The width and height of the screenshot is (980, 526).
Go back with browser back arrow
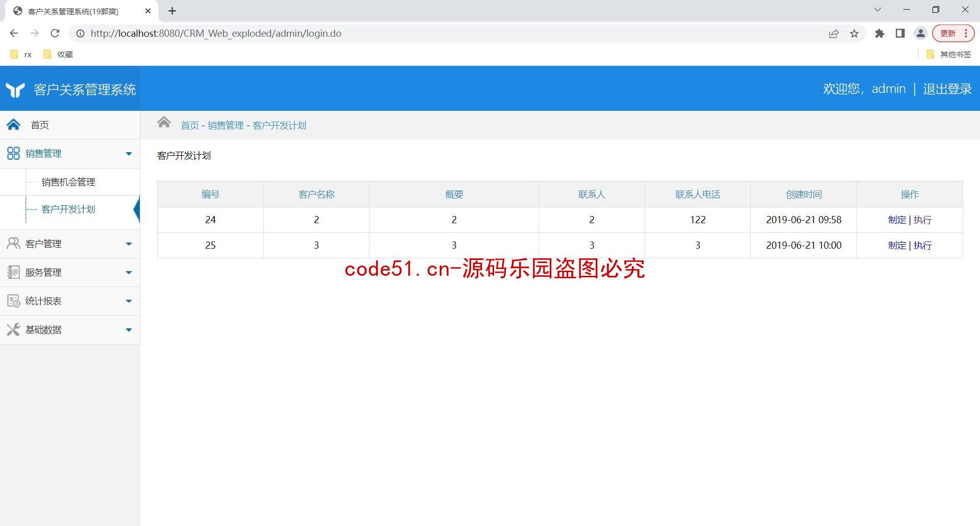pos(14,33)
